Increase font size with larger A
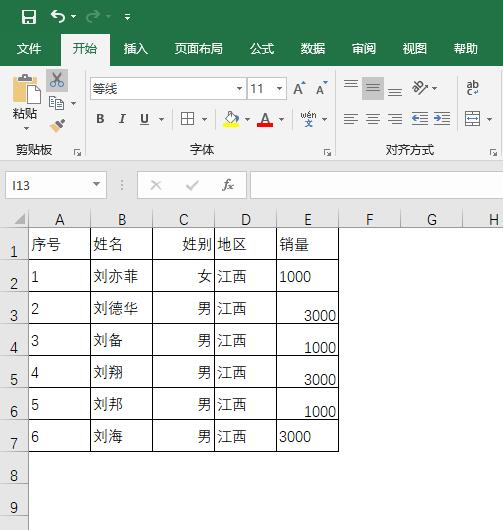This screenshot has width=503, height=530. pyautogui.click(x=299, y=88)
